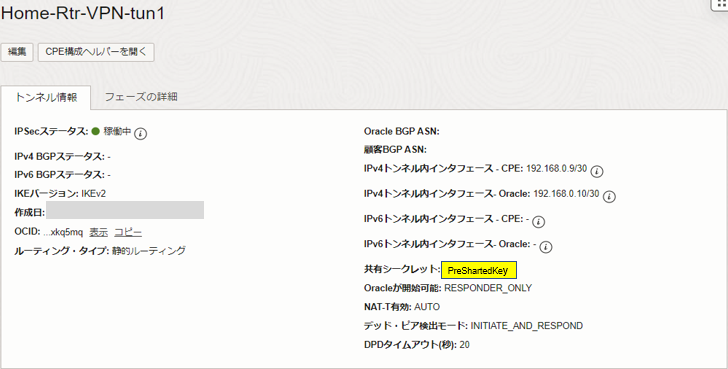Click the IKEv2 version value
Image resolution: width=728 pixels, height=369 pixels.
click(93, 194)
